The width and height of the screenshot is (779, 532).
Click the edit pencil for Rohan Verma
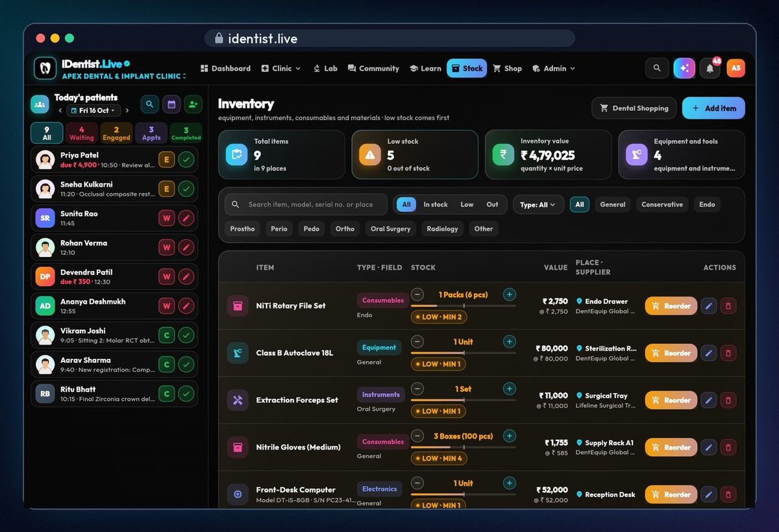186,247
